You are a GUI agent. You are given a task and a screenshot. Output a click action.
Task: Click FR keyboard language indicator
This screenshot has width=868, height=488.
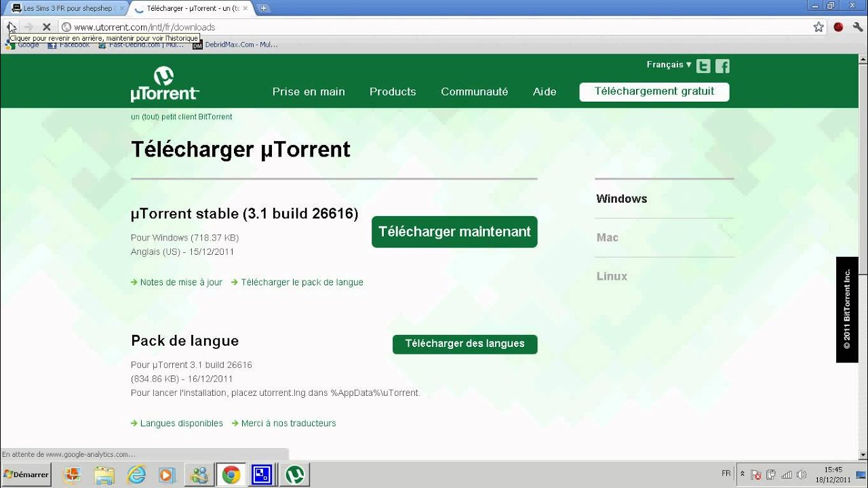726,474
